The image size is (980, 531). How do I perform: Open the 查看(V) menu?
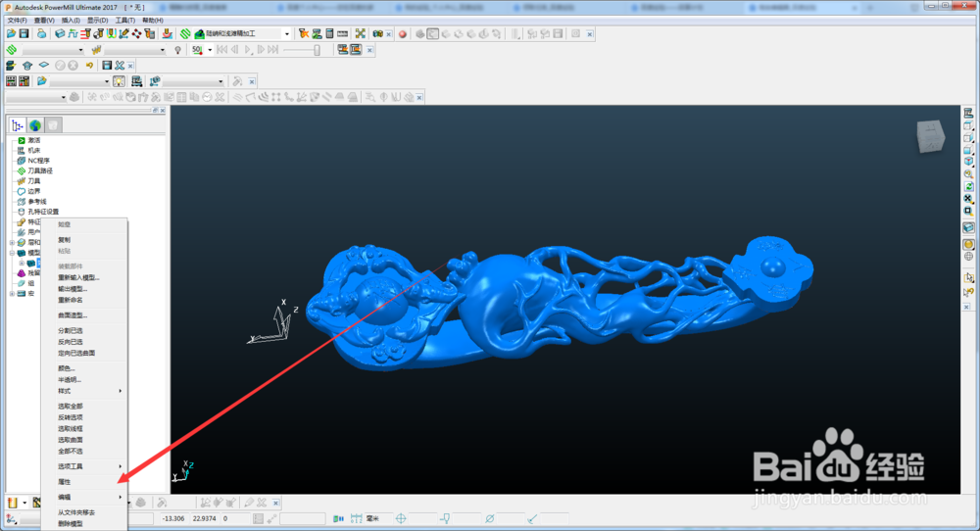tap(44, 21)
